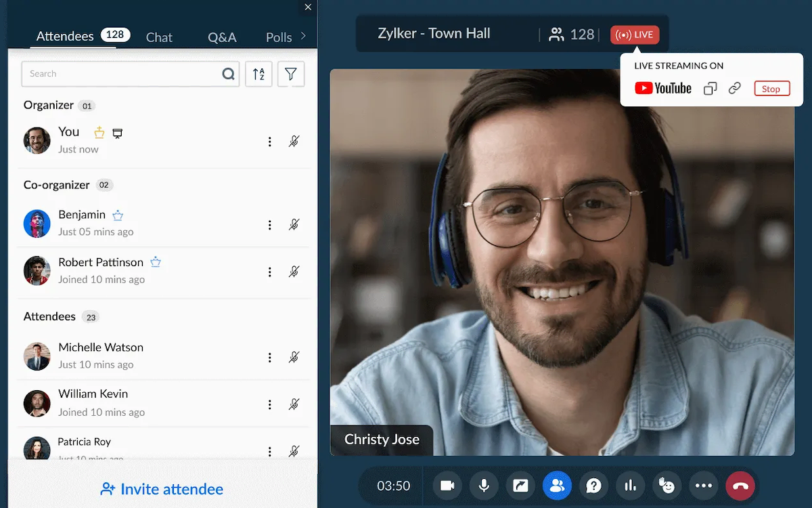Viewport: 812px width, 508px height.
Task: Close the side panel with X
Action: point(308,7)
